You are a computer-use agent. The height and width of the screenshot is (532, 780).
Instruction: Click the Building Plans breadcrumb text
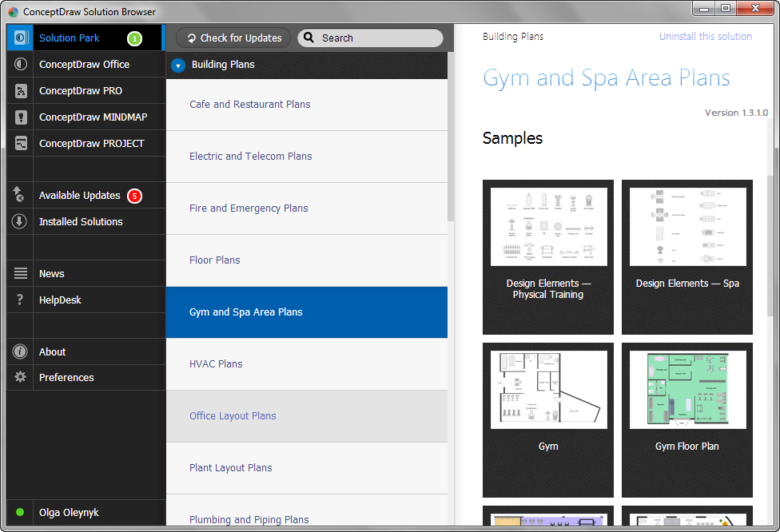coord(513,36)
